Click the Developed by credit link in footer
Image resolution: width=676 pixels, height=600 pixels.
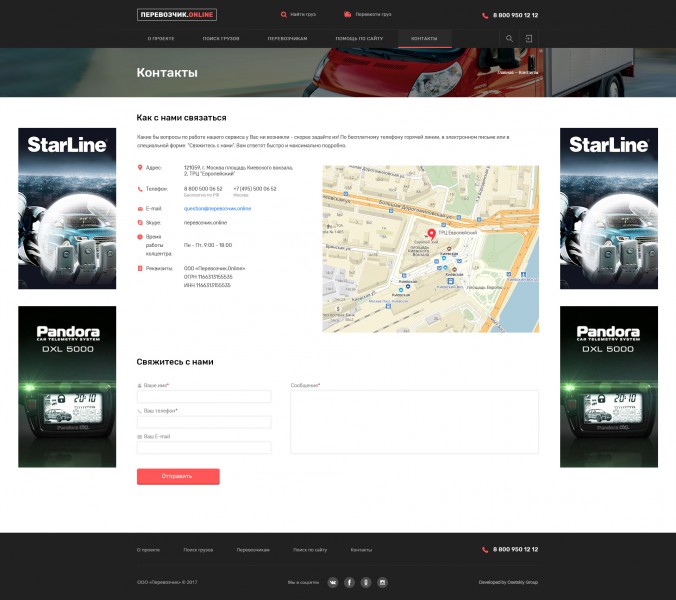pos(508,582)
